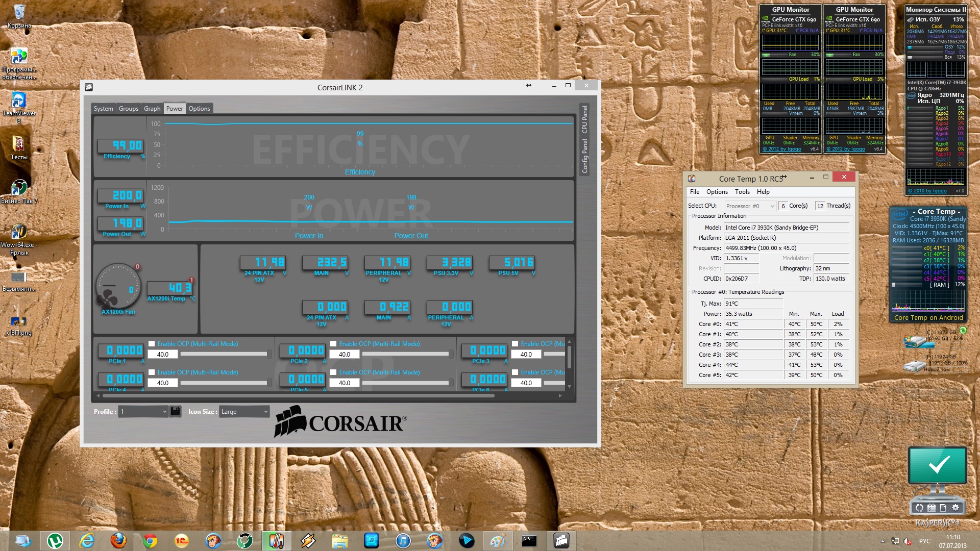Open the Select CPU Processor #0 dropdown
Viewport: 980px width, 551px height.
tap(750, 206)
